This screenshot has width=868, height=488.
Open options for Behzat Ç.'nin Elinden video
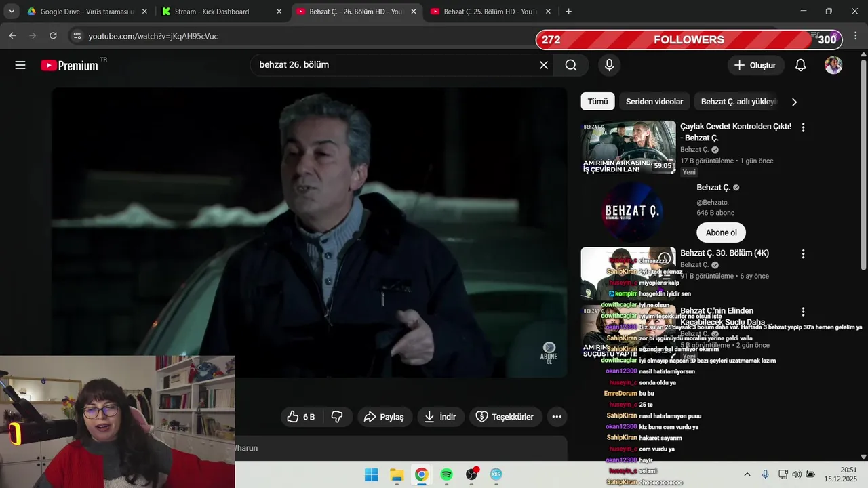tap(803, 312)
